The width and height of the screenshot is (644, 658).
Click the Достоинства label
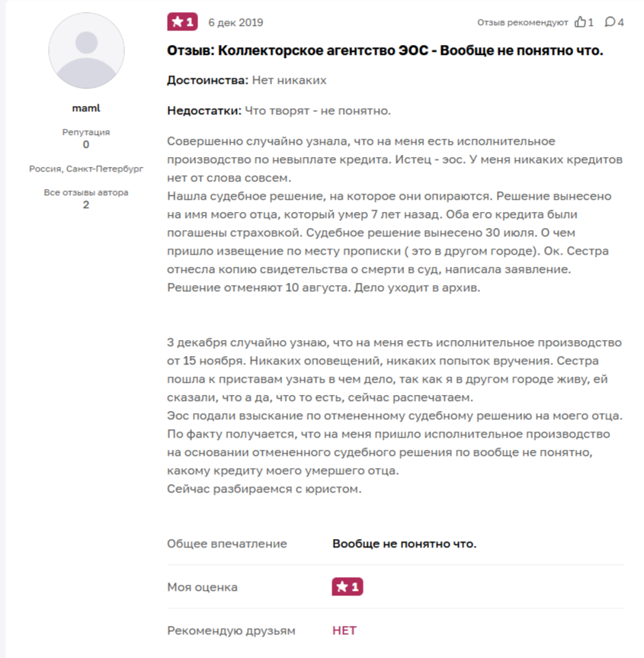[x=207, y=80]
